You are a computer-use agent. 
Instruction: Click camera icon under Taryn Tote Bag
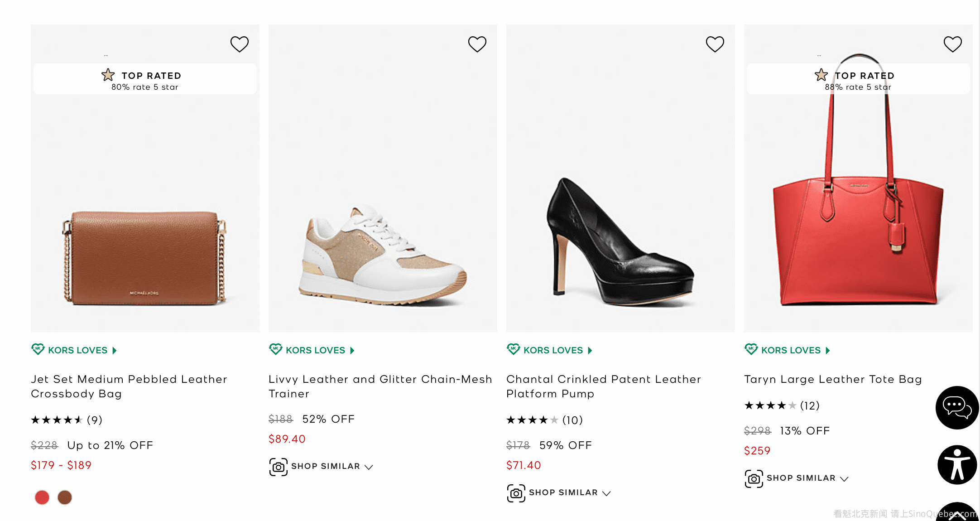pyautogui.click(x=754, y=478)
